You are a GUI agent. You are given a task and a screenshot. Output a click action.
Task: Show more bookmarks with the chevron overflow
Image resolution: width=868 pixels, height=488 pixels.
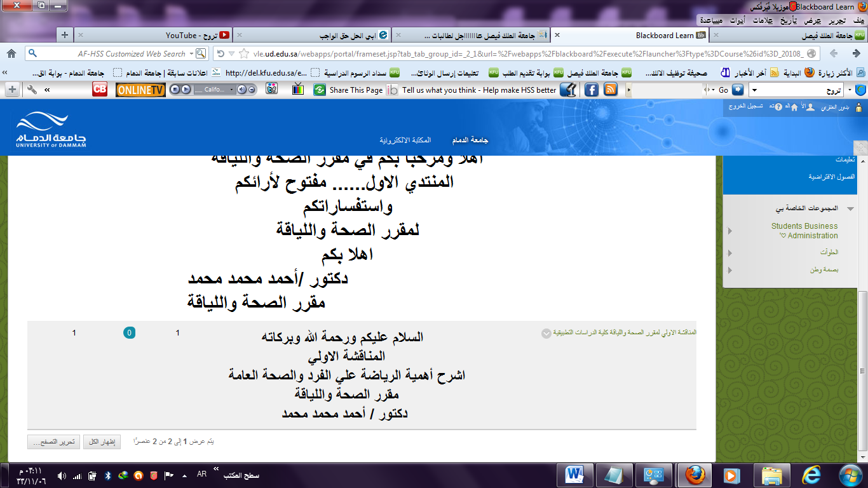click(x=5, y=72)
